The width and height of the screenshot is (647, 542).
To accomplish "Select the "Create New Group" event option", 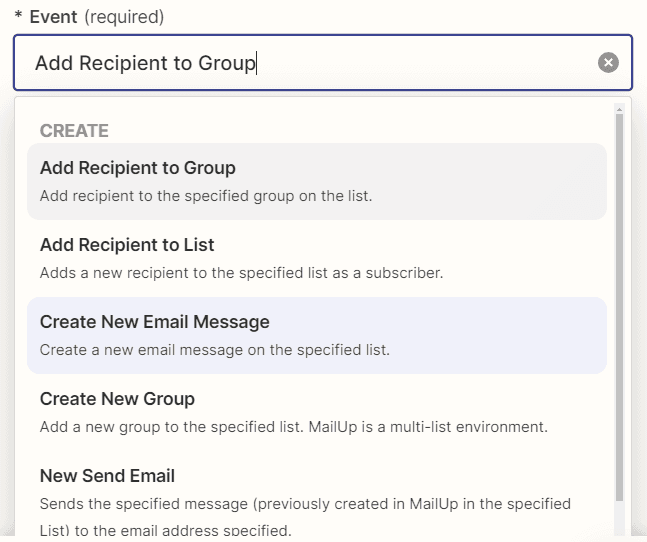I will click(117, 399).
